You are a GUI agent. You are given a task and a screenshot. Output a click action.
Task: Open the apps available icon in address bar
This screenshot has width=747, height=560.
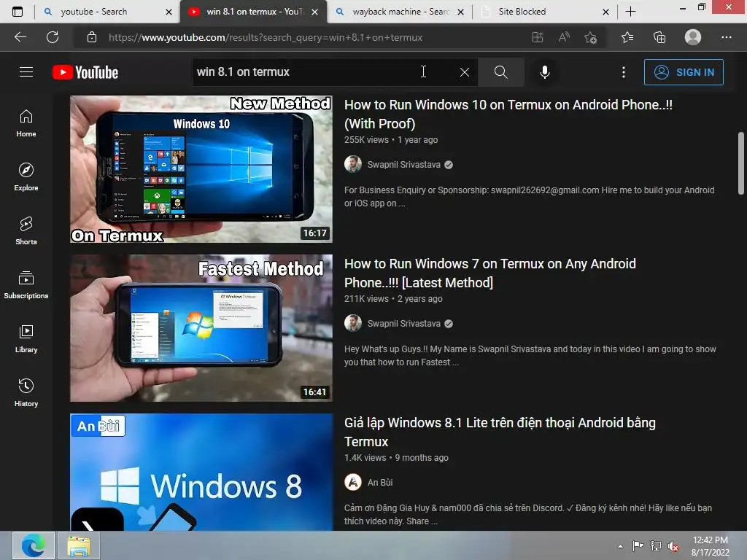point(538,37)
